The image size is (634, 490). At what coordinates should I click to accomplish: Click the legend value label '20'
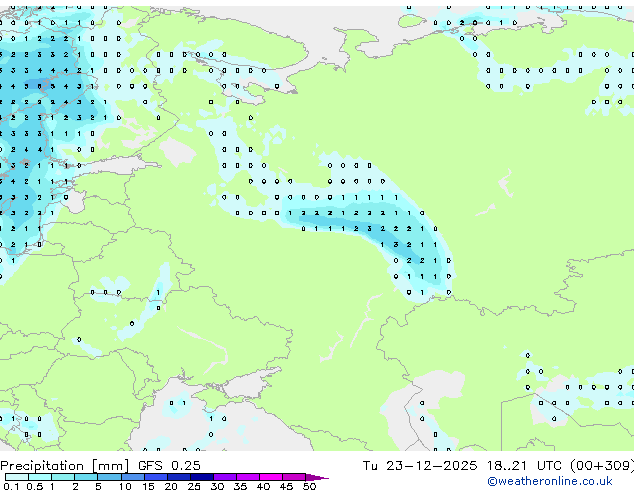171,486
